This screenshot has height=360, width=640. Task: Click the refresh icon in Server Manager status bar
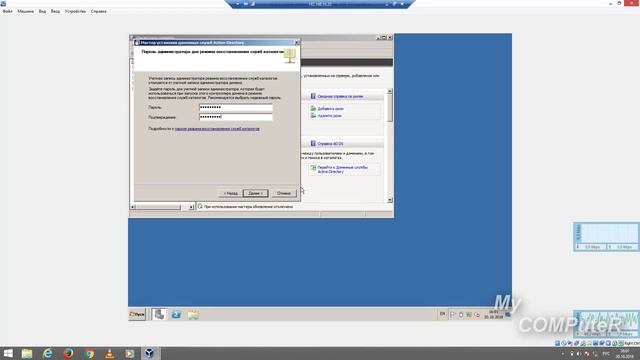coord(200,207)
